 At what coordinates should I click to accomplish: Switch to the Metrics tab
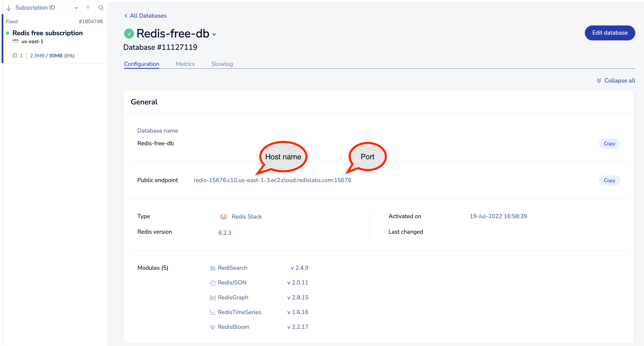click(185, 64)
